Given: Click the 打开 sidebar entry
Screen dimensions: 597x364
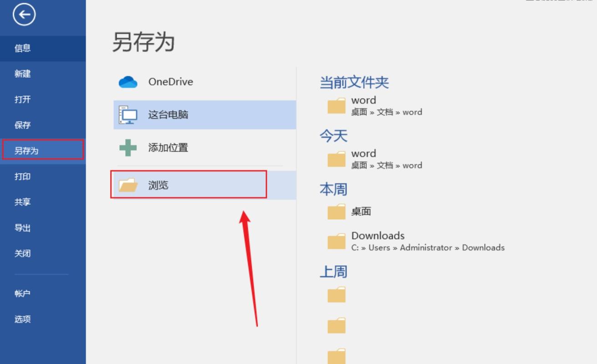Looking at the screenshot, I should pyautogui.click(x=22, y=99).
